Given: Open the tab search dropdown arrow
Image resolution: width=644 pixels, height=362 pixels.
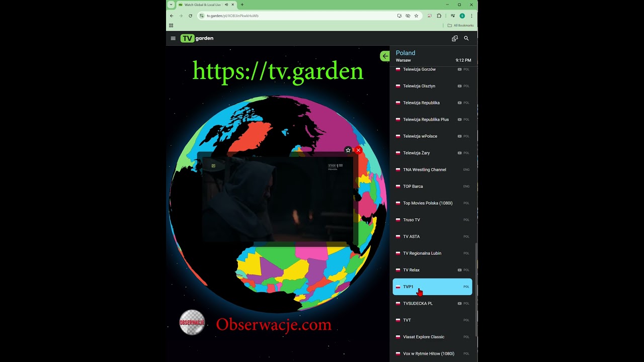Looking at the screenshot, I should tap(171, 5).
